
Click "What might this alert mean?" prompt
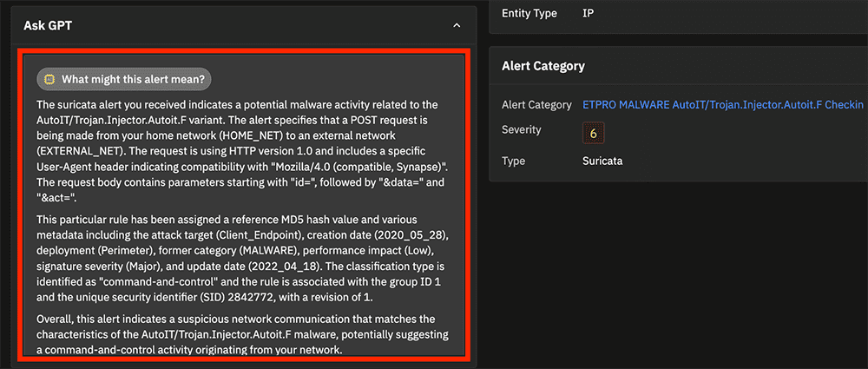(132, 80)
